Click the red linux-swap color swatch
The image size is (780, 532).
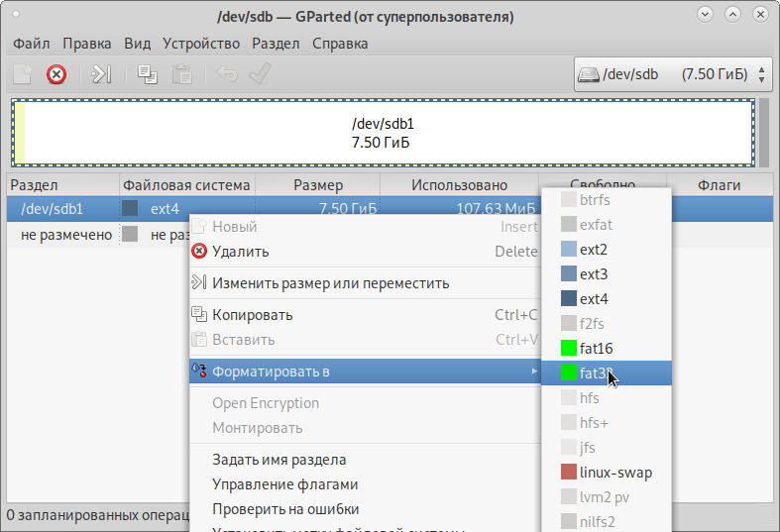point(569,472)
